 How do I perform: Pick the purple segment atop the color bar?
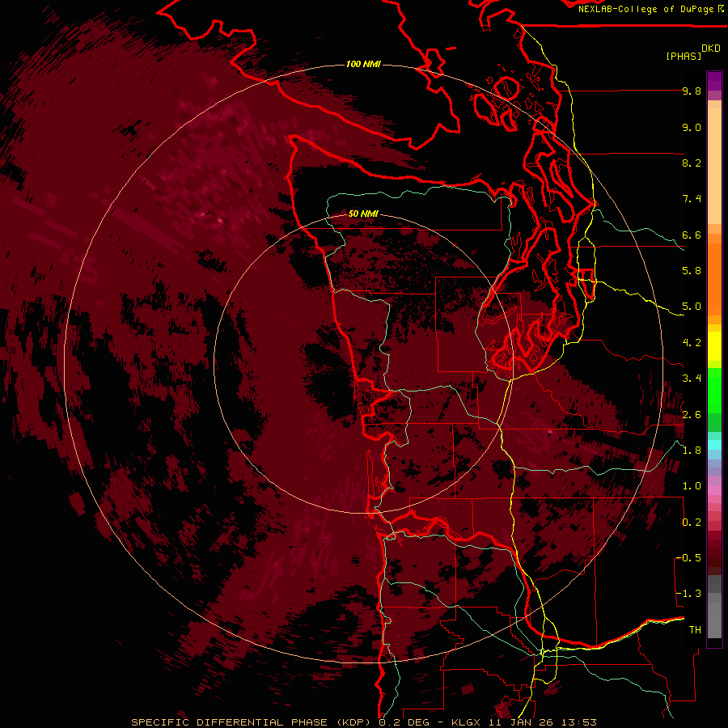pyautogui.click(x=714, y=81)
